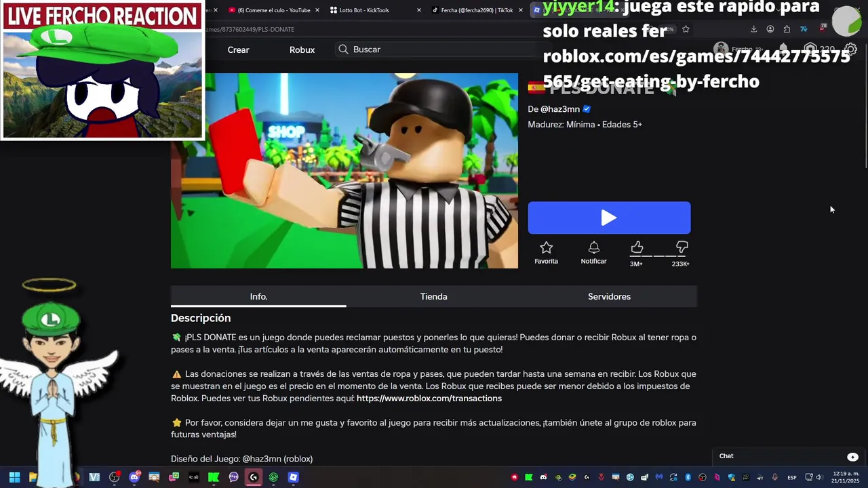The image size is (868, 488).
Task: Click the Windows Security tray icon
Action: 731,477
